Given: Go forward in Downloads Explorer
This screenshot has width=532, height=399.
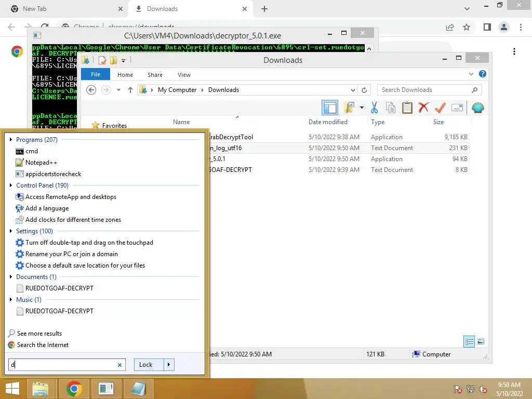Looking at the screenshot, I should point(106,90).
